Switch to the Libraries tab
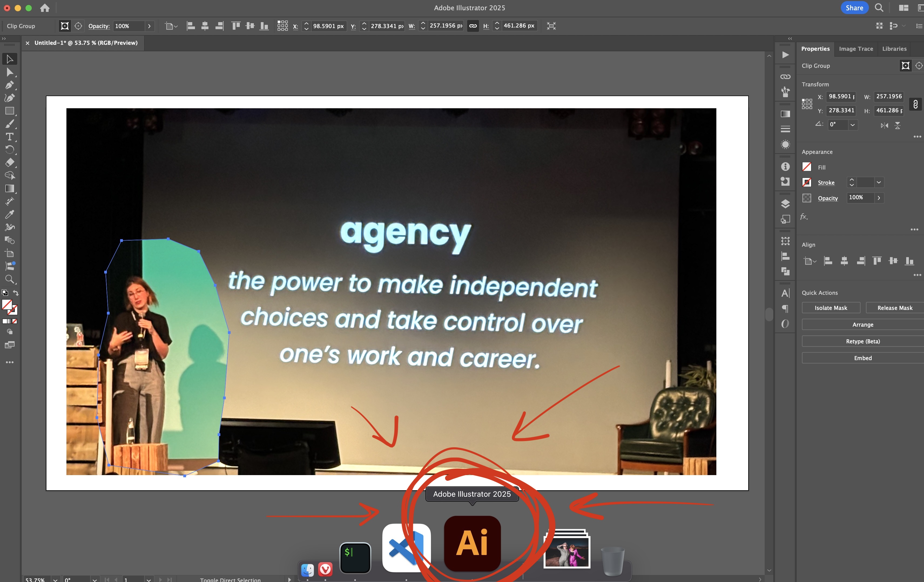The image size is (924, 582). point(894,49)
